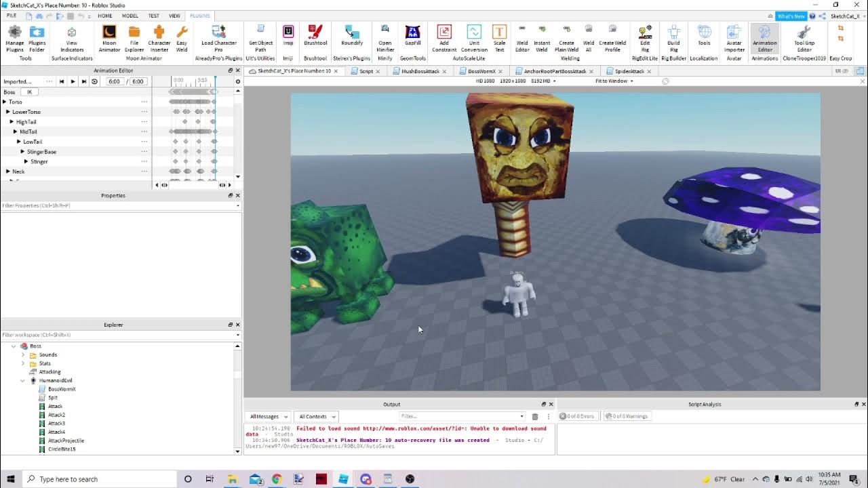Click the 0 of 0 Errors filter
The image size is (868, 488).
pyautogui.click(x=579, y=416)
